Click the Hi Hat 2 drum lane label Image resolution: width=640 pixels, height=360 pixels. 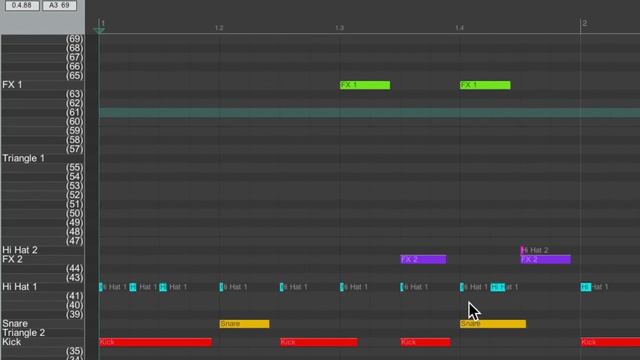[x=20, y=250]
